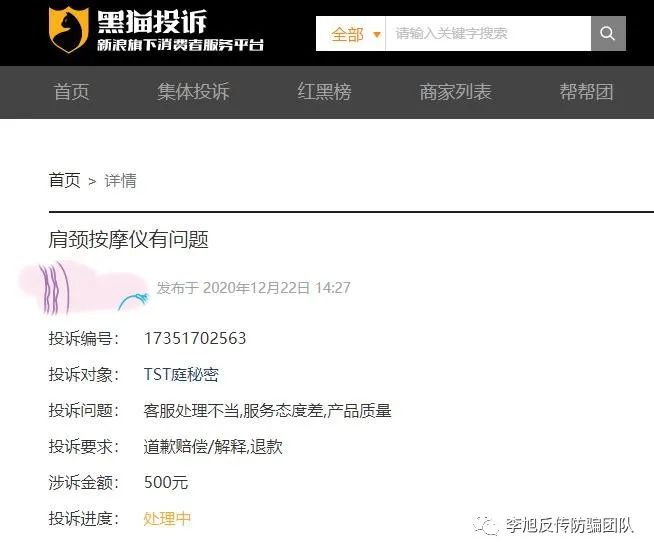The width and height of the screenshot is (654, 554).
Task: Open the 首页 navigation tab
Action: point(72,92)
